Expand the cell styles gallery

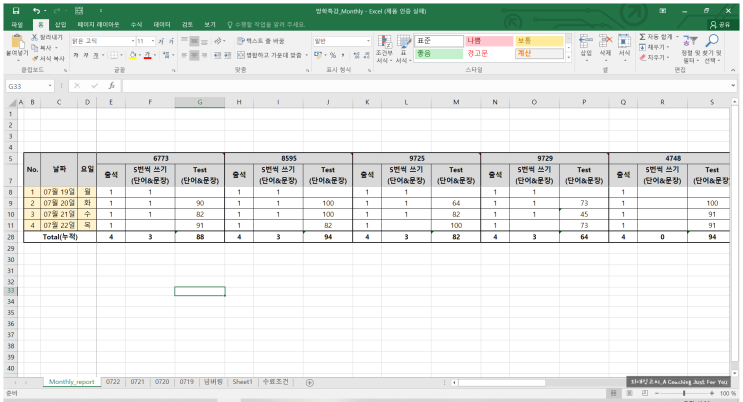(569, 58)
